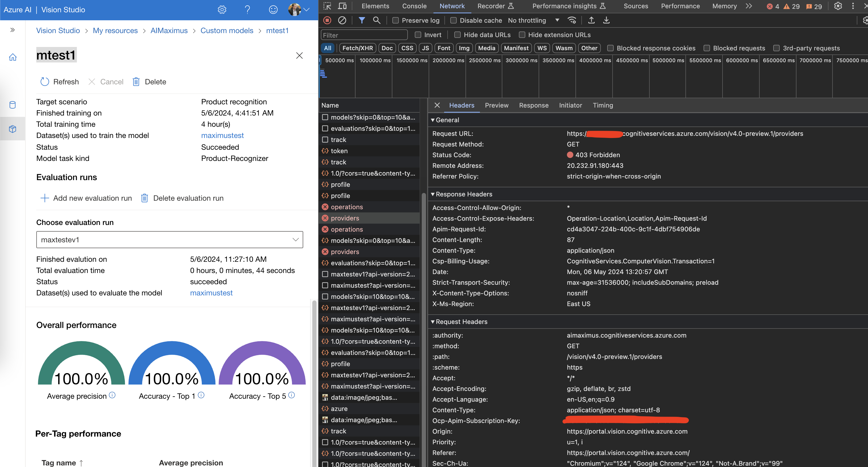Click Delete evaluation run
The width and height of the screenshot is (868, 467).
pyautogui.click(x=182, y=198)
